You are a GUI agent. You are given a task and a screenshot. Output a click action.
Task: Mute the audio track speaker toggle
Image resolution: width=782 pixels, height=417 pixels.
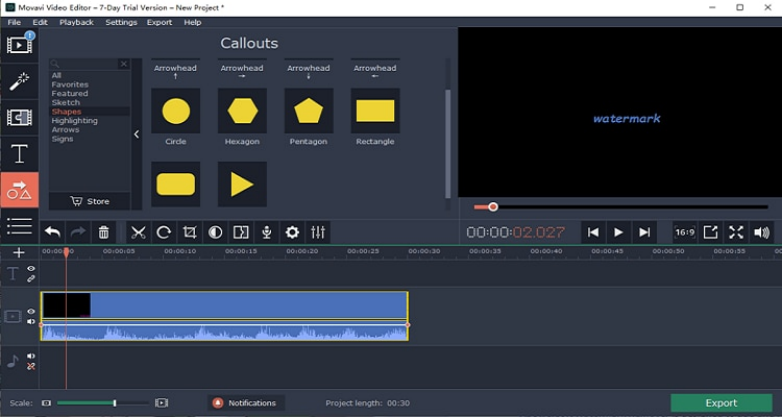click(31, 356)
